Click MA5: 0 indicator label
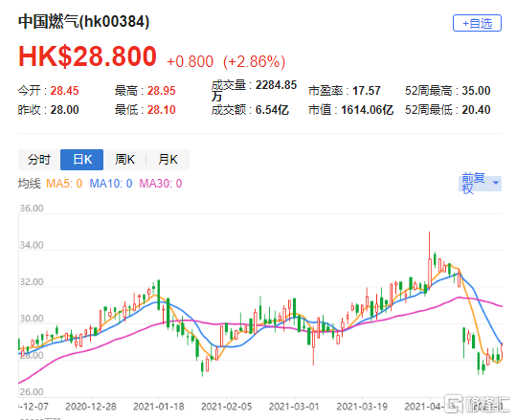The width and height of the screenshot is (516, 420). click(64, 183)
